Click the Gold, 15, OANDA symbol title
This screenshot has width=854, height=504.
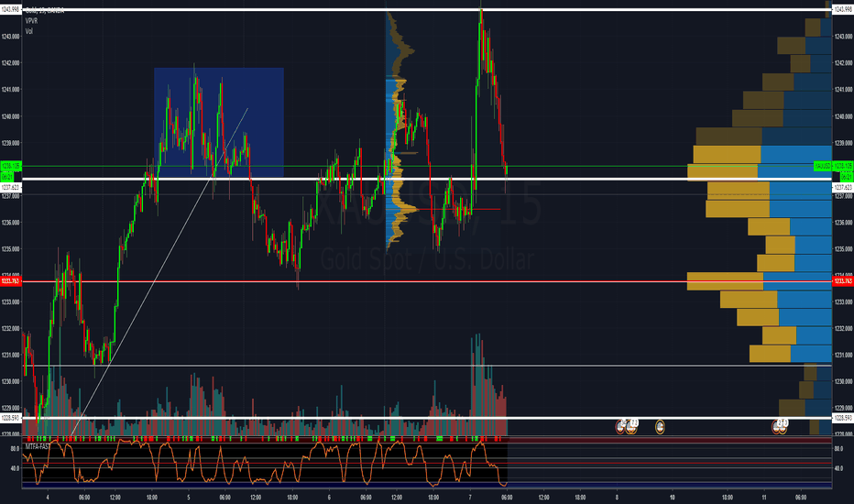point(45,10)
